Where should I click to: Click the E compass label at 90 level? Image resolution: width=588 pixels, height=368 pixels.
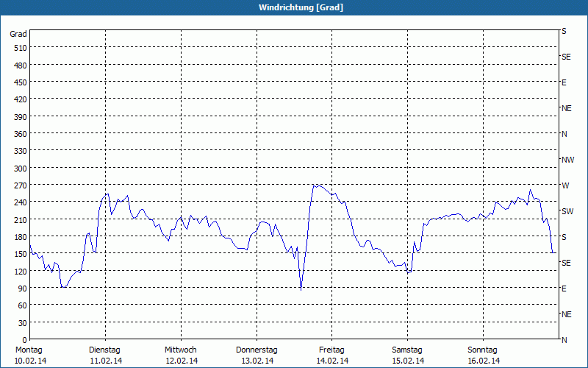(564, 289)
